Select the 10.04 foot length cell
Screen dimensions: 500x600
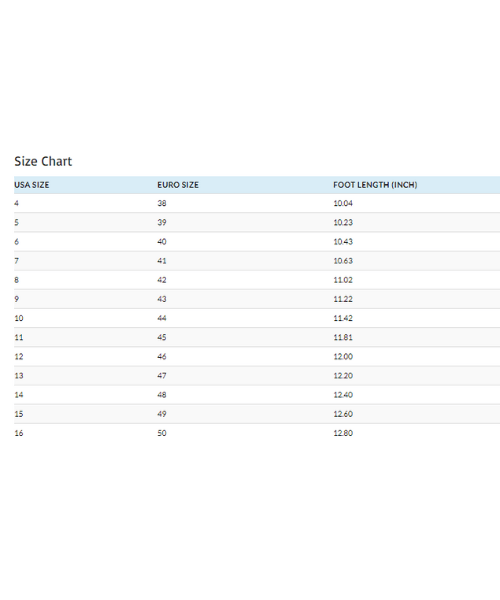[343, 203]
